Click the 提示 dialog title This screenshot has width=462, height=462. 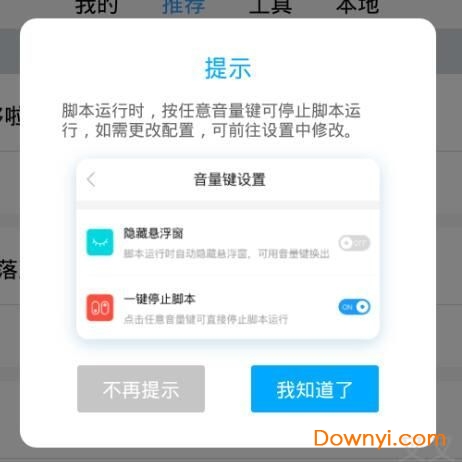(228, 68)
